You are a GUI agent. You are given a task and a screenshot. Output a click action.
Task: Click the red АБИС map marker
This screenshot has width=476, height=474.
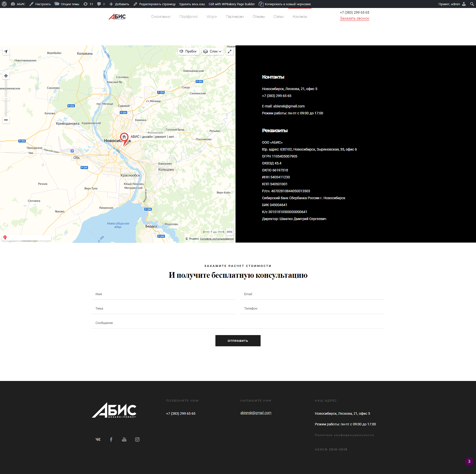click(x=124, y=139)
